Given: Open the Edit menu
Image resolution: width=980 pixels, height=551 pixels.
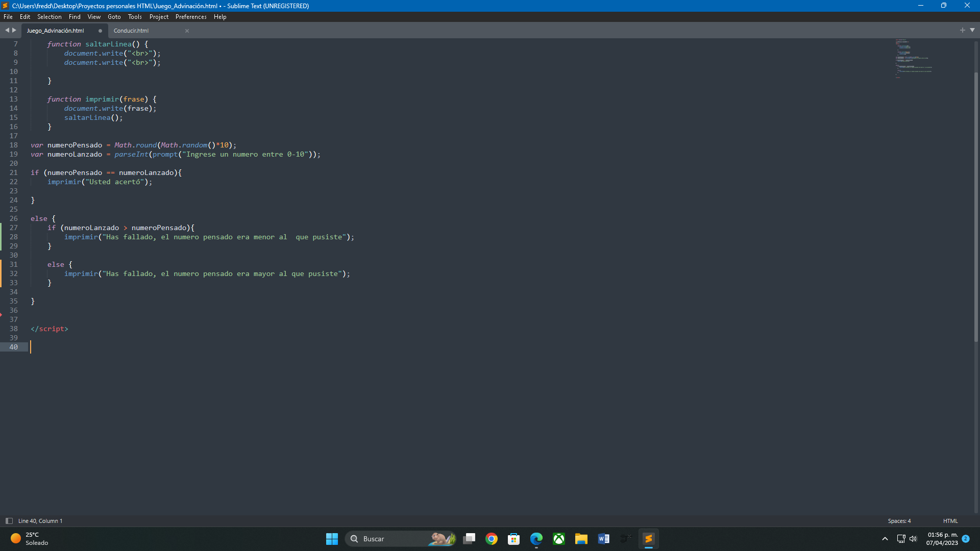Looking at the screenshot, I should (x=25, y=17).
